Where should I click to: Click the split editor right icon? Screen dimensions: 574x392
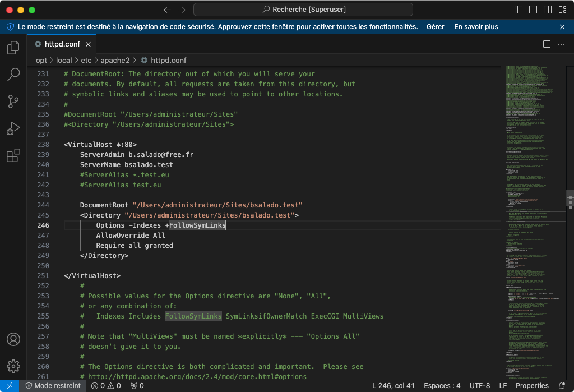(547, 44)
